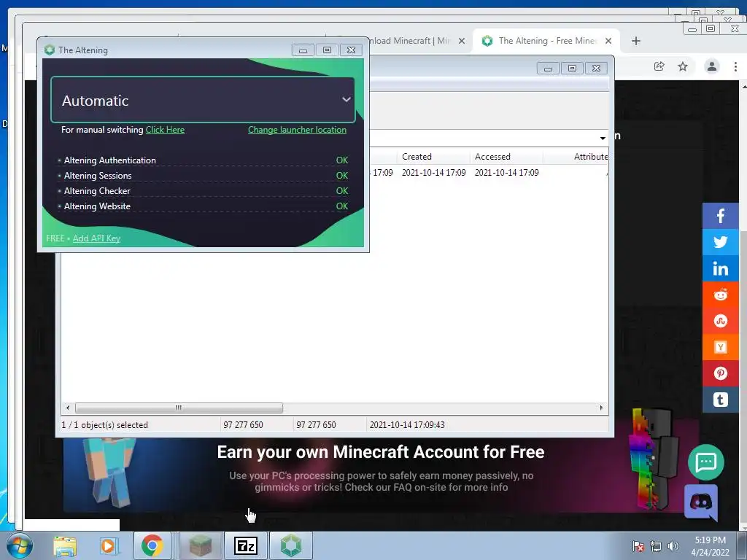Click the Accessed date 2021-10-14 17:09 cell
The image size is (747, 560).
[506, 173]
